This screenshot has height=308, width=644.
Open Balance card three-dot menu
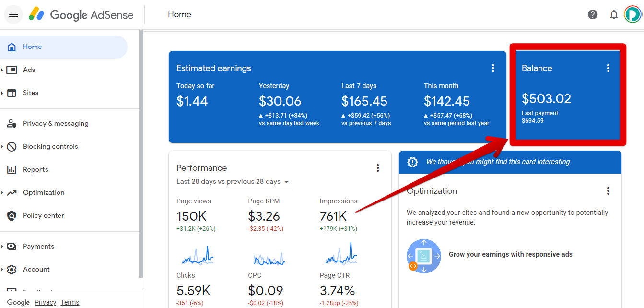coord(608,68)
